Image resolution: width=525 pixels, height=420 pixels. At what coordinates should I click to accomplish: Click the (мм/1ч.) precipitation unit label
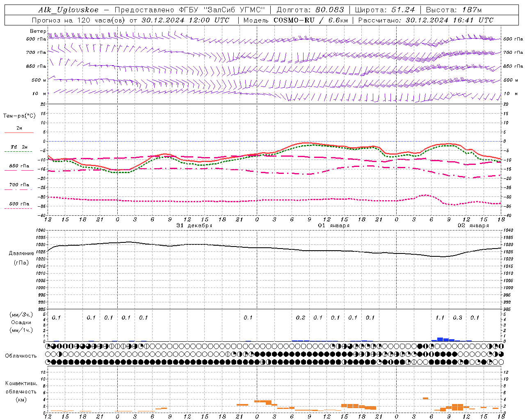21,330
